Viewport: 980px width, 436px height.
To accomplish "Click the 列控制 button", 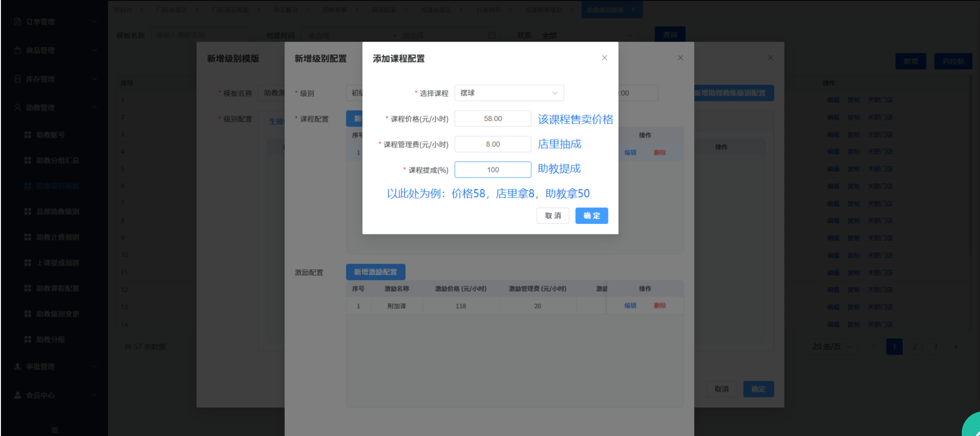I will pos(953,61).
